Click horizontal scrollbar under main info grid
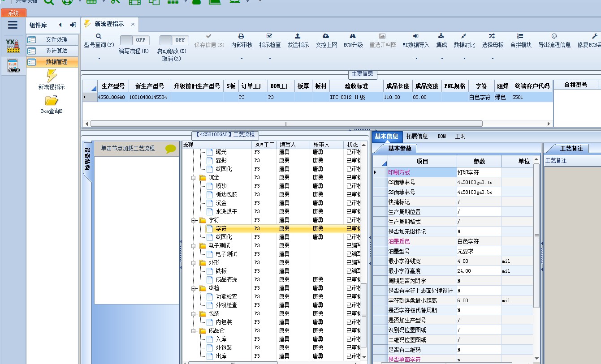Image resolution: width=601 pixels, height=364 pixels. (x=286, y=124)
